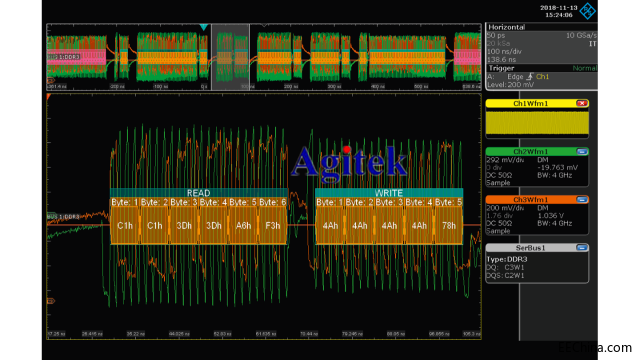Click the -19.763 mV offset value
Image resolution: width=640 pixels, height=360 pixels.
(x=557, y=167)
